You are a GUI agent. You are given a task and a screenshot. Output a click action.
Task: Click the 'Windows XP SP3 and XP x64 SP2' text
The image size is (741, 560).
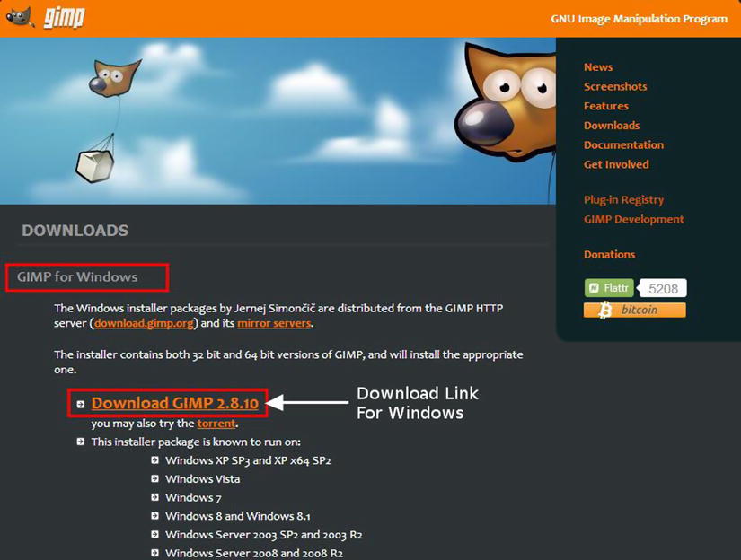(x=248, y=460)
